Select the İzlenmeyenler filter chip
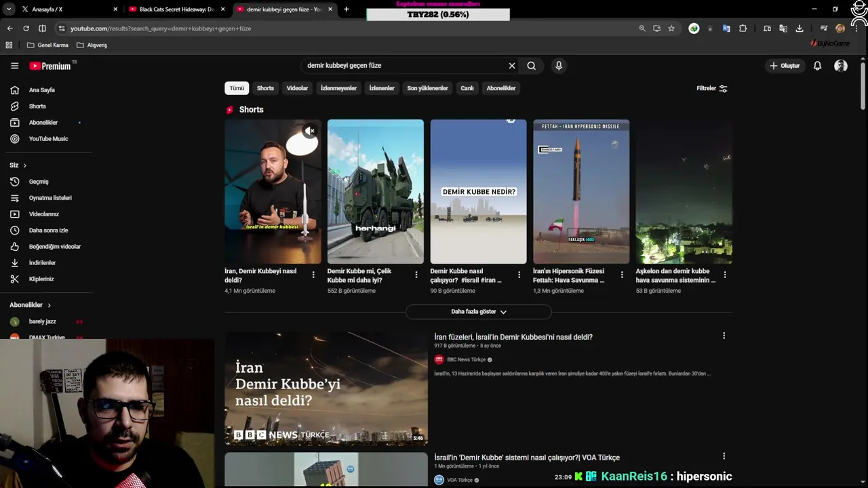This screenshot has width=868, height=488. [x=338, y=88]
